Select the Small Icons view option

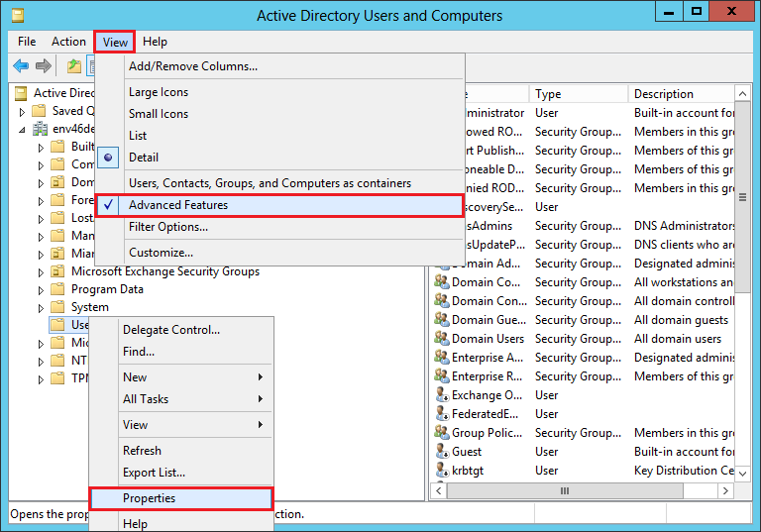279,114
